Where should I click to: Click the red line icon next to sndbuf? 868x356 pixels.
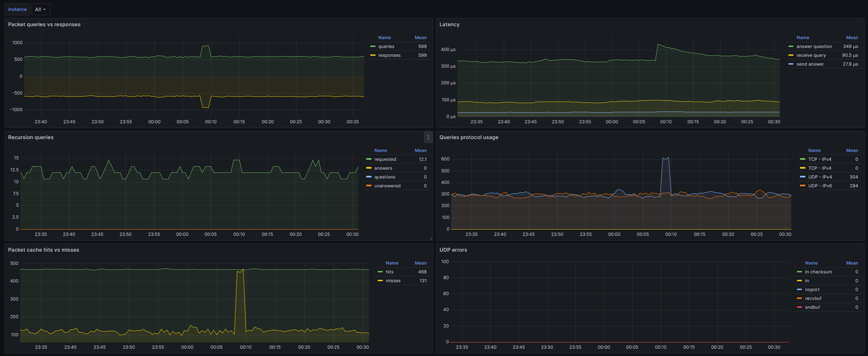click(799, 307)
